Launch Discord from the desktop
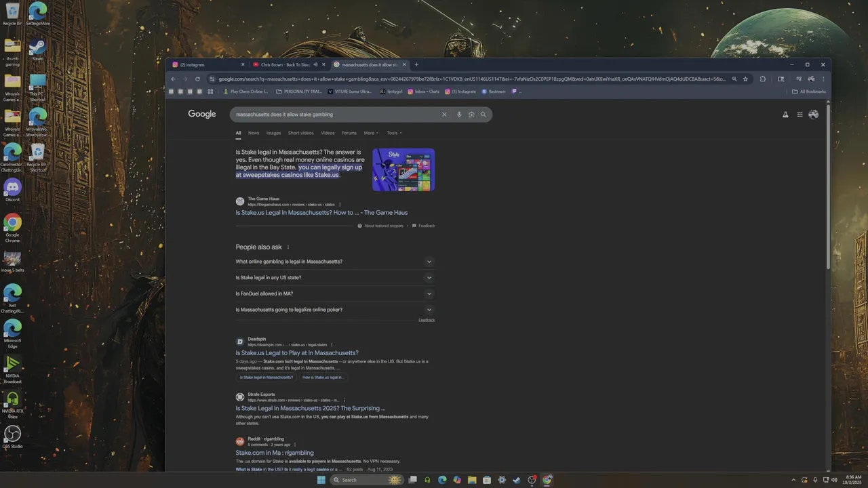Screen dimensions: 868x488 coord(12,190)
